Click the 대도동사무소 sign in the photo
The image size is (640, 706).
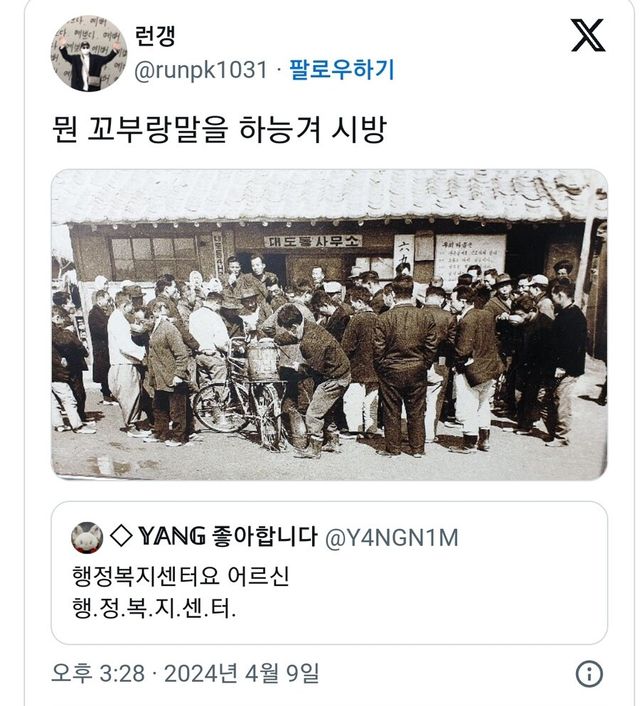[x=313, y=241]
